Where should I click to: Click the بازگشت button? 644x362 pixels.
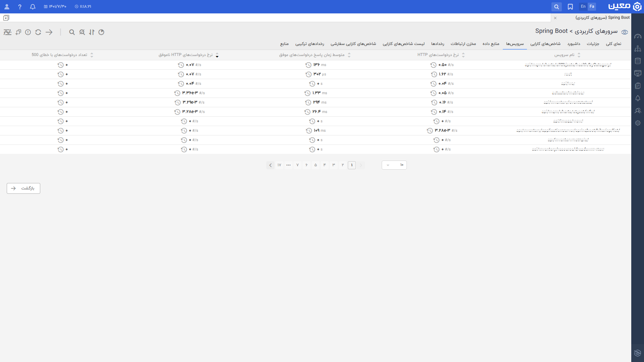coord(23,188)
